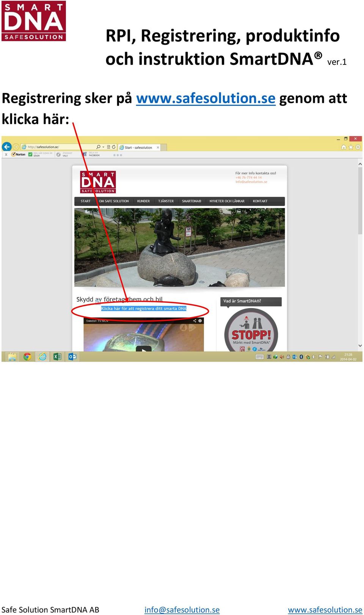This screenshot has width=364, height=615.
Task: Click the SmartDNA Safesolution logo at page top
Action: pyautogui.click(x=34, y=21)
